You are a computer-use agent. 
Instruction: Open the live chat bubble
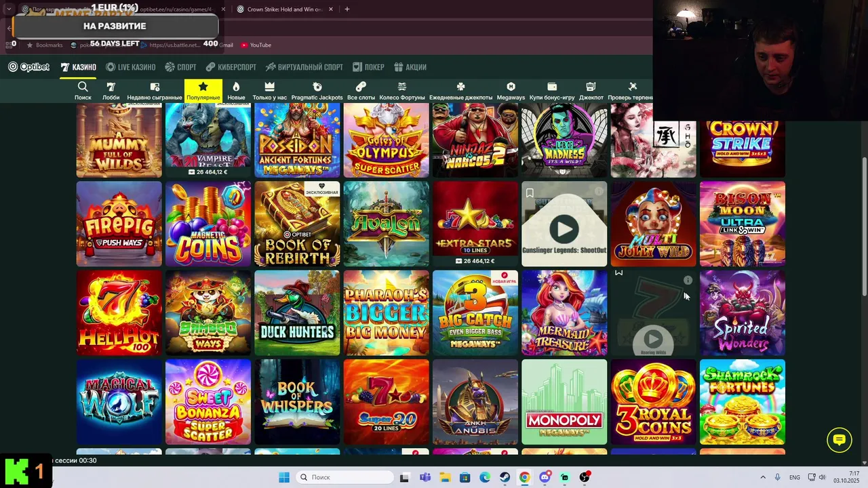(840, 441)
